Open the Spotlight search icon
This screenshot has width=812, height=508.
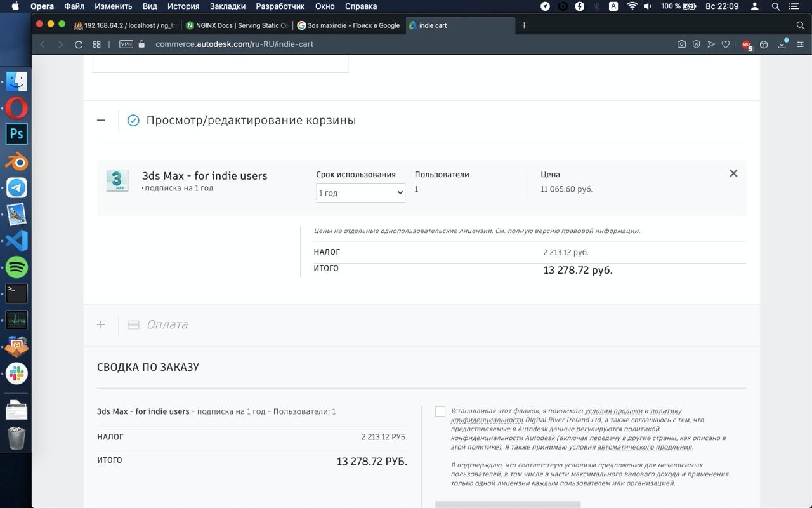tap(776, 6)
